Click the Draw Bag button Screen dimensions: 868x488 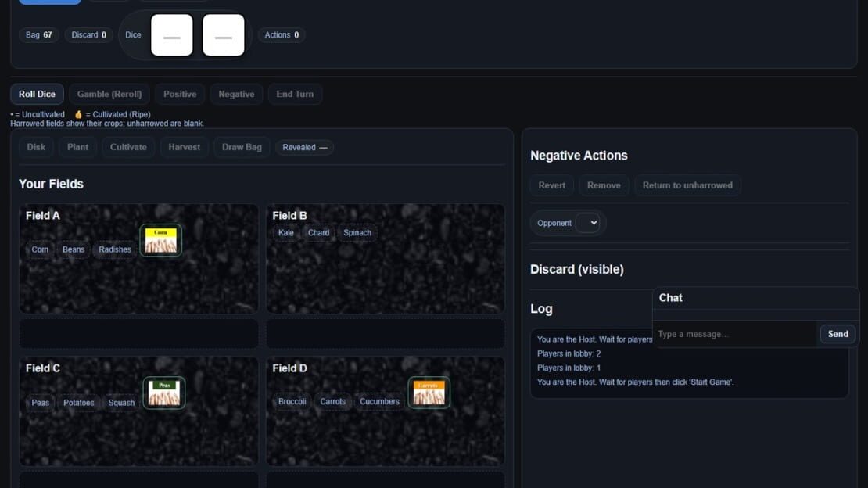click(242, 147)
